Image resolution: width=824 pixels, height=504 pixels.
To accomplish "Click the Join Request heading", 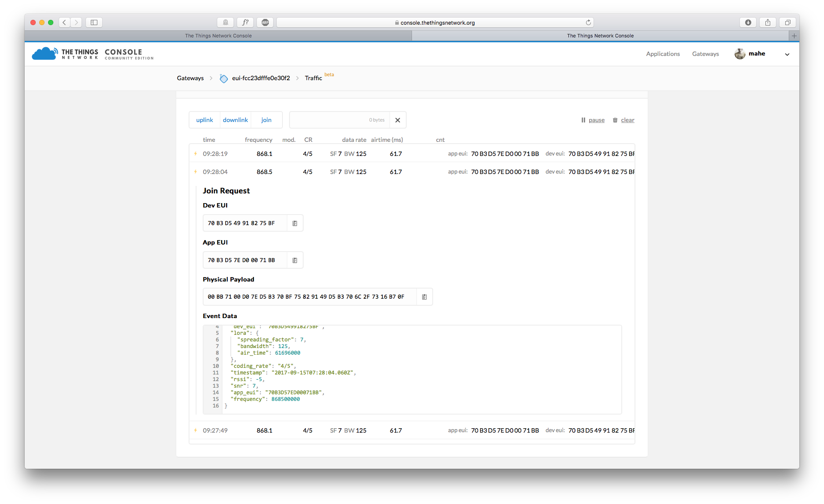I will click(226, 191).
